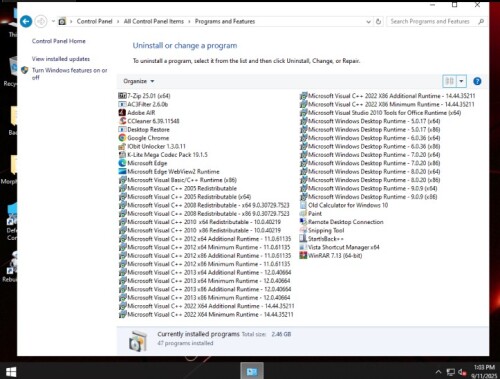Screen dimensions: 500x379
Task: Open Control Panel Home link
Action: point(59,41)
